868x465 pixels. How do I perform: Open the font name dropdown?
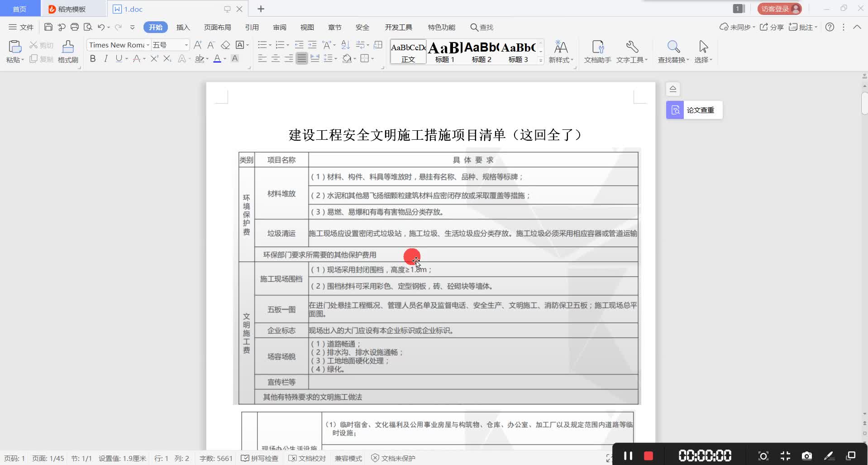(x=148, y=45)
